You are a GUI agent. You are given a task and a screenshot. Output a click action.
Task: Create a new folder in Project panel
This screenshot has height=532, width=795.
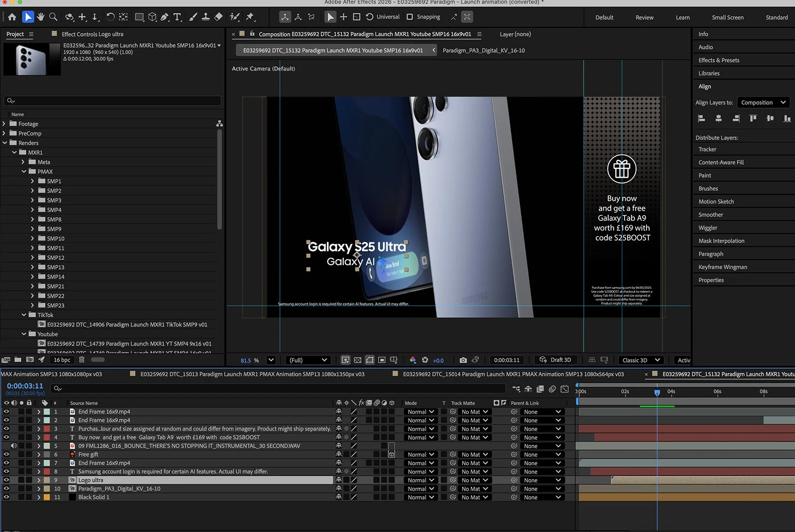click(x=18, y=360)
